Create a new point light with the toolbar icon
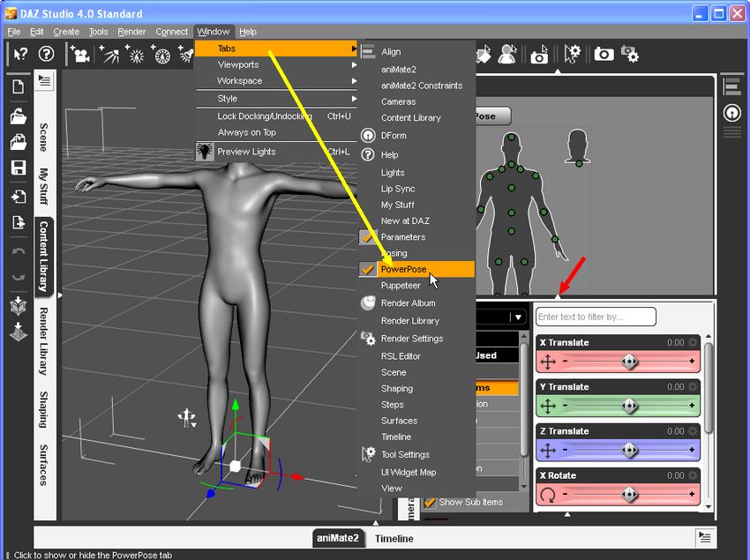Image resolution: width=750 pixels, height=560 pixels. coord(135,54)
